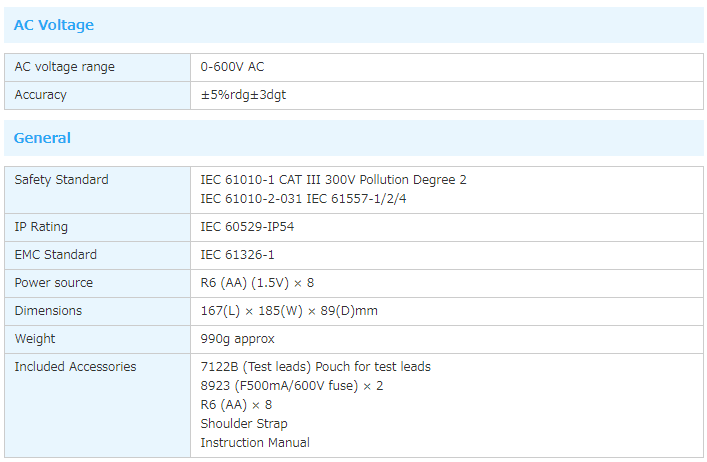Click the 0-600V AC value
The height and width of the screenshot is (462, 707).
click(232, 67)
